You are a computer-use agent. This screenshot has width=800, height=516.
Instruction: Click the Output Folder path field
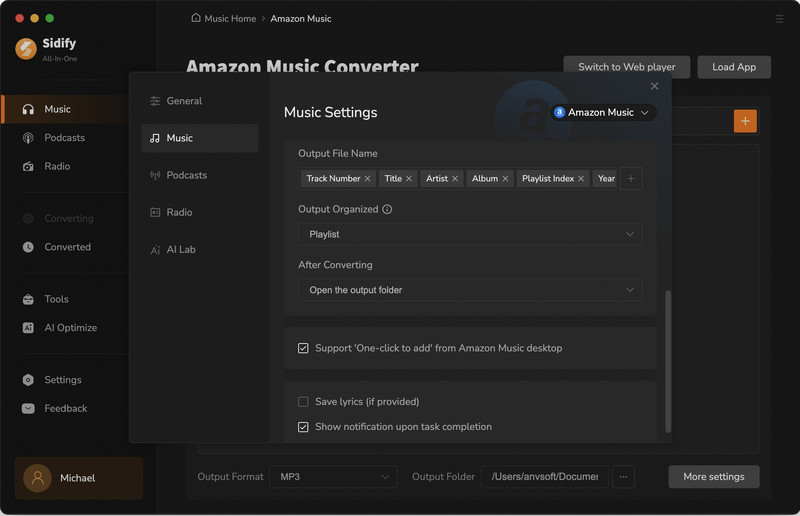(545, 477)
